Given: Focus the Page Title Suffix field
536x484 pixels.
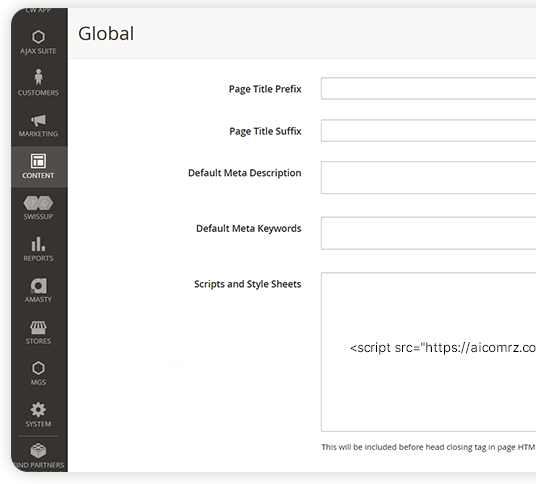Looking at the screenshot, I should click(428, 131).
